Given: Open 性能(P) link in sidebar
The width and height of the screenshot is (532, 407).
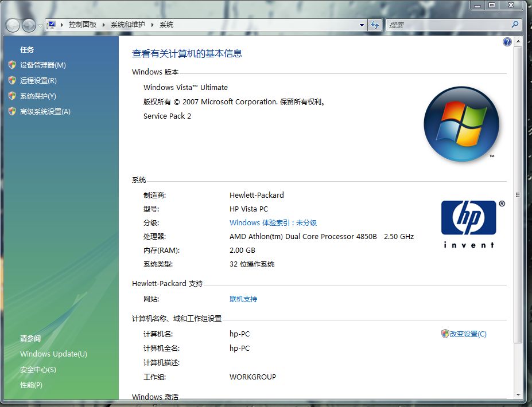Looking at the screenshot, I should coord(31,385).
